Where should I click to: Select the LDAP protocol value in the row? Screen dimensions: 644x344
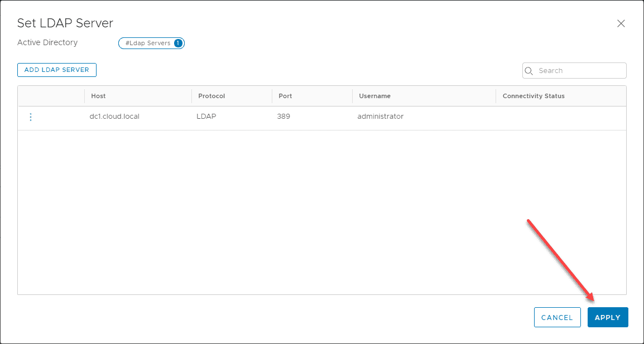tap(206, 117)
